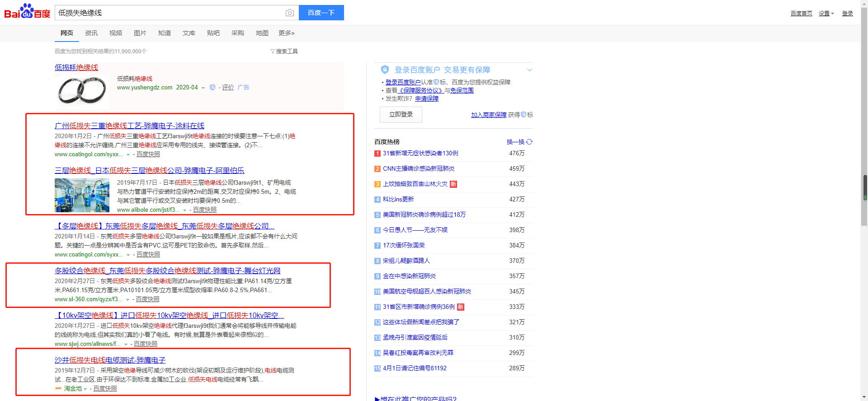Open the 《保障服务协议》 link

[x=421, y=90]
